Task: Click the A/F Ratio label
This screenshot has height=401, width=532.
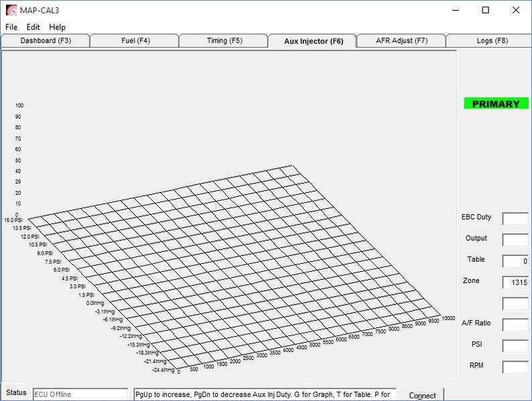Action: pos(476,323)
